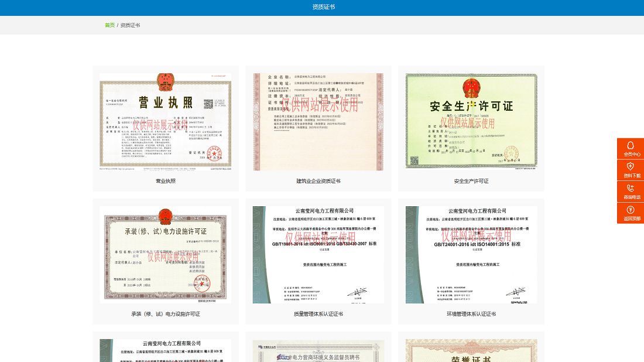Screen dimensions: 644x362
Task: Click the 安全生产许可证 caption text
Action: pyautogui.click(x=471, y=181)
